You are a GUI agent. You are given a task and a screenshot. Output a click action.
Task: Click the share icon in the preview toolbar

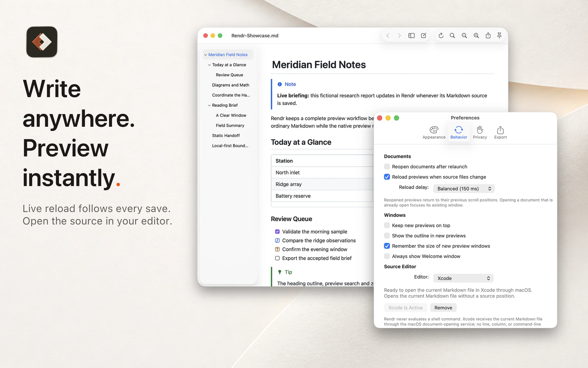(x=488, y=36)
